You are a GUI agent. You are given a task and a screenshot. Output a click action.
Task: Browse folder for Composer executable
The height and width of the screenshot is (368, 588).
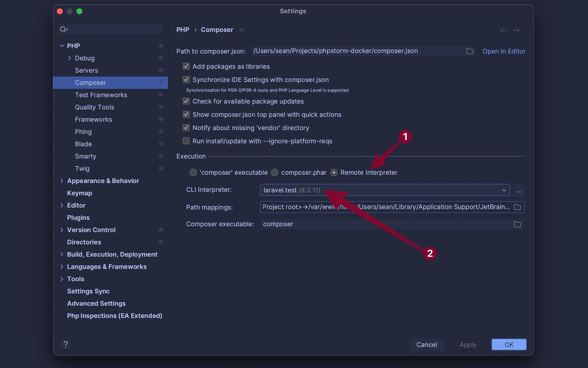(x=517, y=224)
